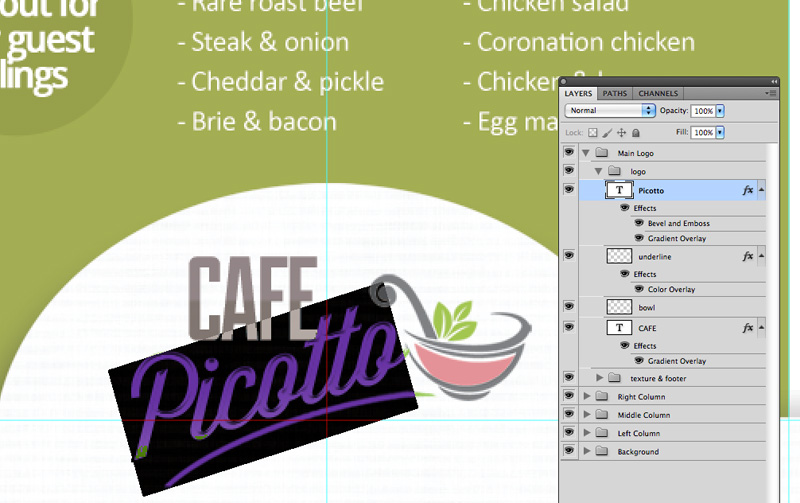Click the logo group folder icon

pyautogui.click(x=614, y=171)
